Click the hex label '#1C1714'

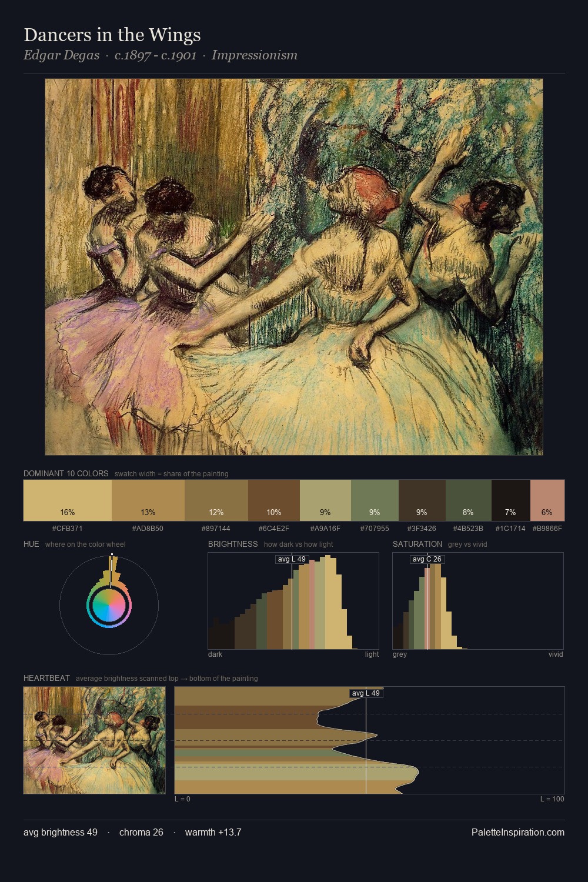pos(510,529)
